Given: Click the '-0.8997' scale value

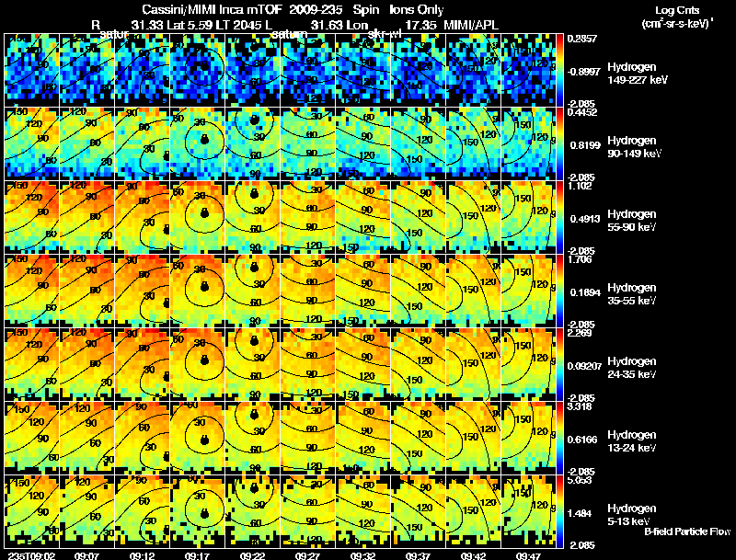Looking at the screenshot, I should [584, 72].
